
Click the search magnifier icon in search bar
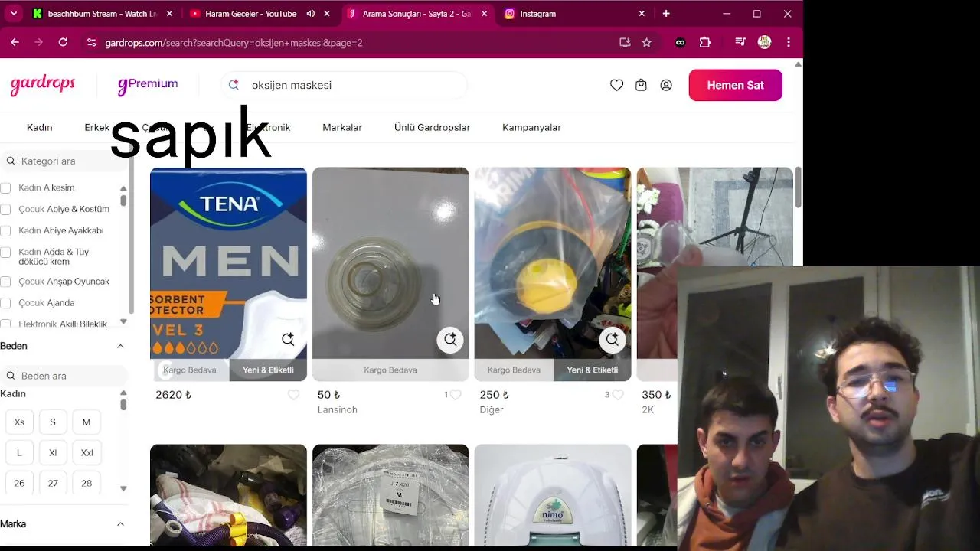point(234,85)
